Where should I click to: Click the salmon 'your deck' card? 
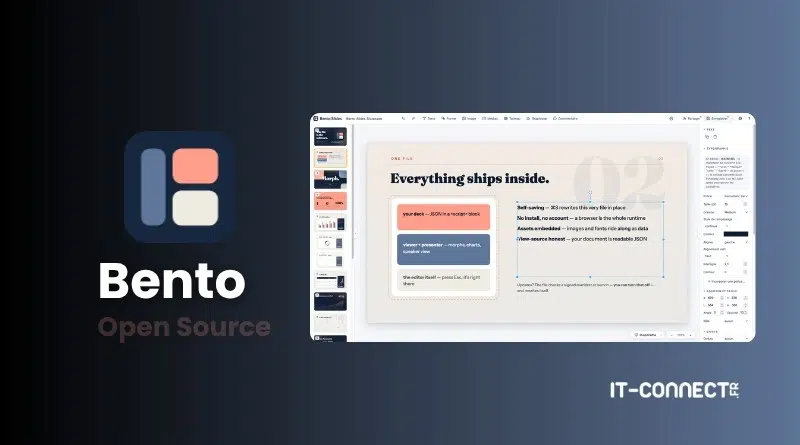pyautogui.click(x=443, y=217)
